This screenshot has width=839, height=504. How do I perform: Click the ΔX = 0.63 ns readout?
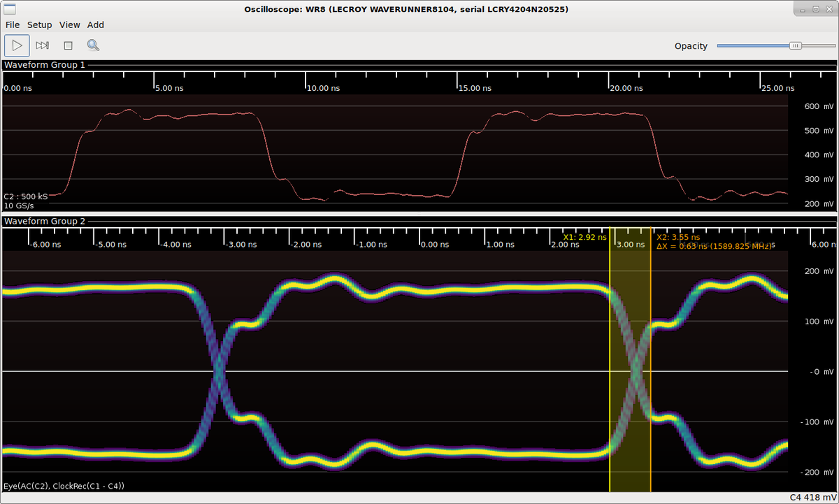pos(715,246)
